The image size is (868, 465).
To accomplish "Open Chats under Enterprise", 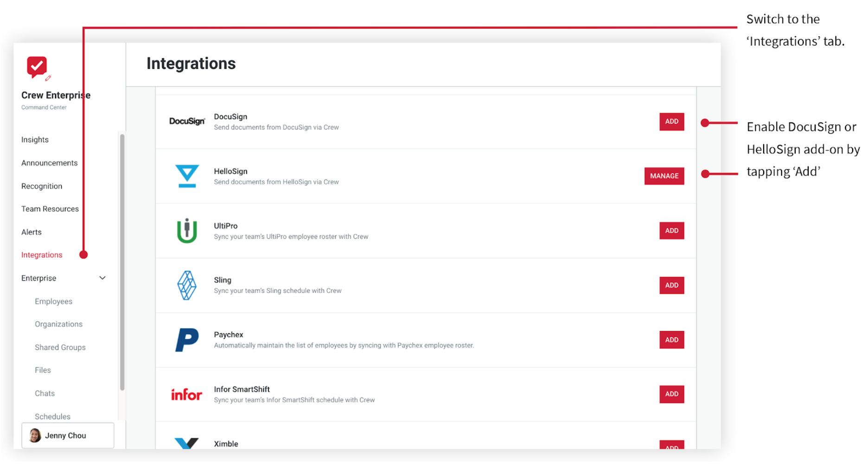I will [x=45, y=393].
